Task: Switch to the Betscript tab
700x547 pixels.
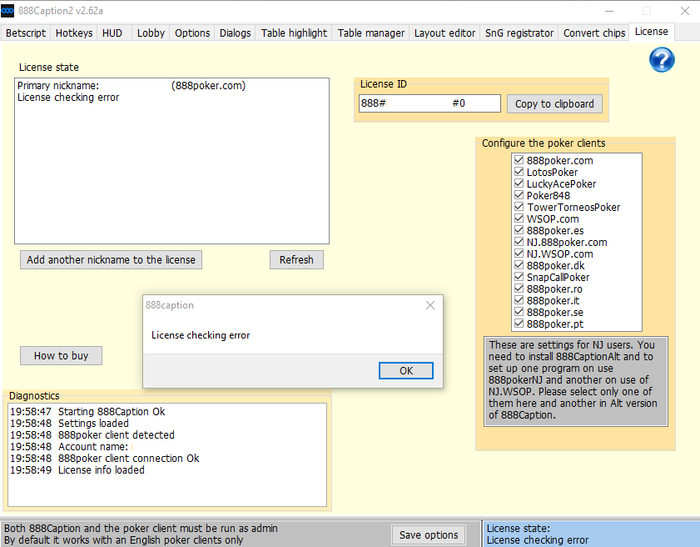Action: (25, 33)
